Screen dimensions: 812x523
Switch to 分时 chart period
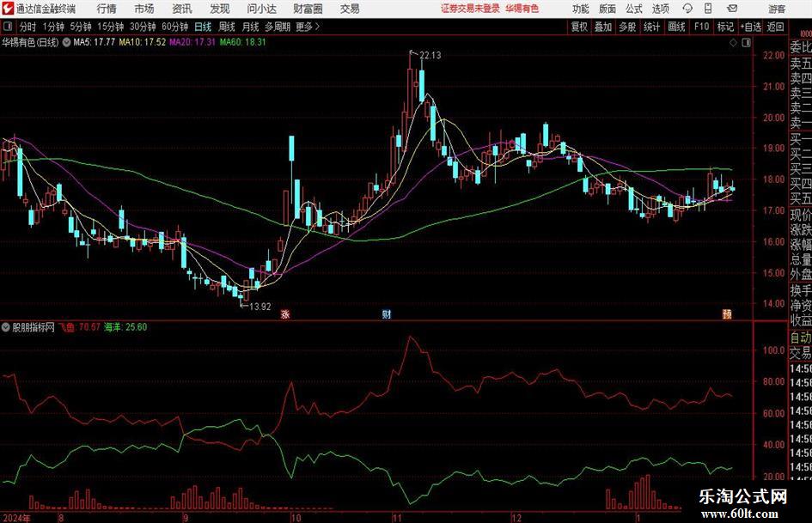(x=28, y=27)
